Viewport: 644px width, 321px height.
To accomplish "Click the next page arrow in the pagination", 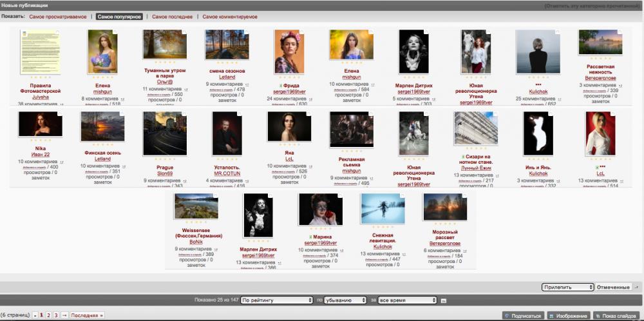I will [x=64, y=315].
